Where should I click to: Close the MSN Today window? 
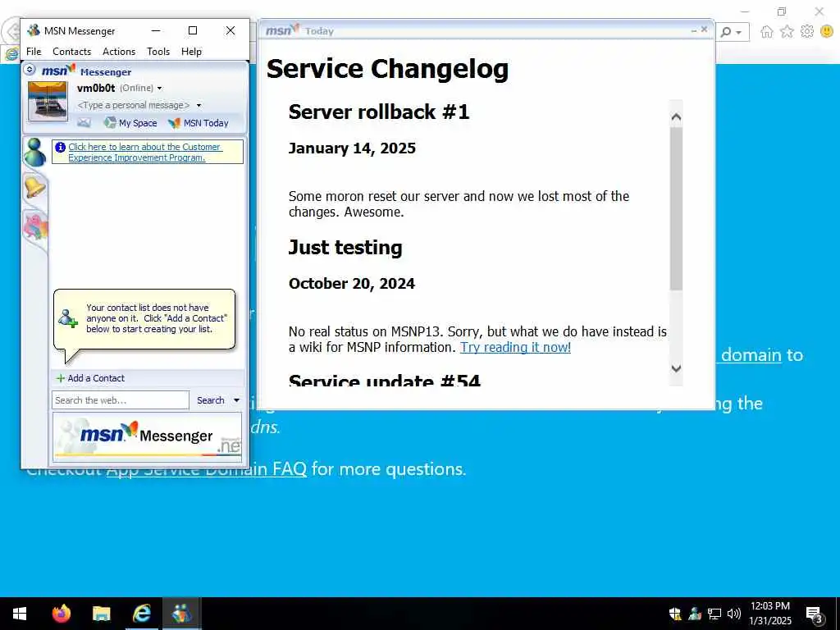coord(704,30)
